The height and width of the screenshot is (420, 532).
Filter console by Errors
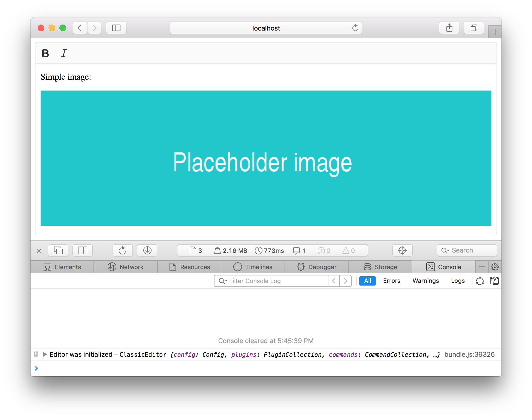(392, 281)
